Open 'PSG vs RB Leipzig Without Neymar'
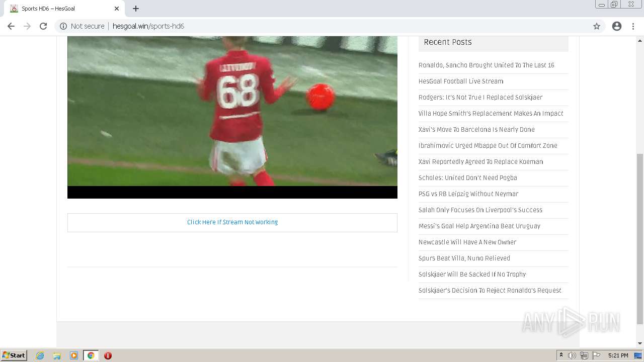The width and height of the screenshot is (644, 362). point(468,194)
